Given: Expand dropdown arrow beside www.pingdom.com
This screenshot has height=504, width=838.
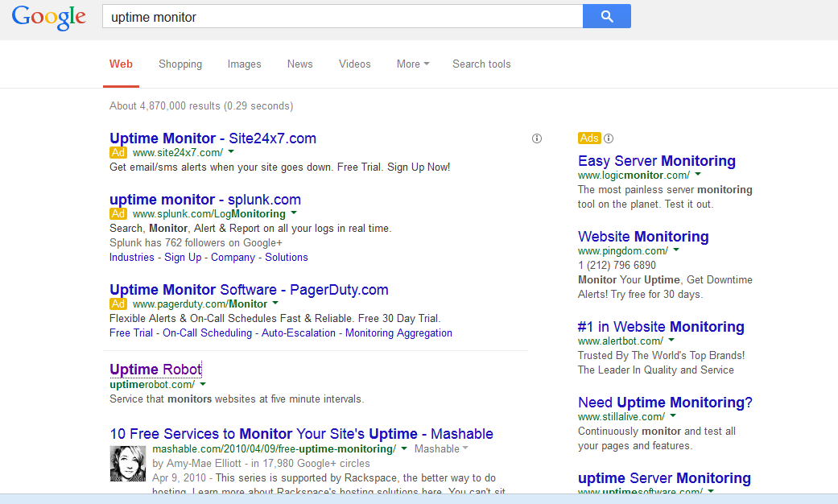Looking at the screenshot, I should tap(676, 250).
